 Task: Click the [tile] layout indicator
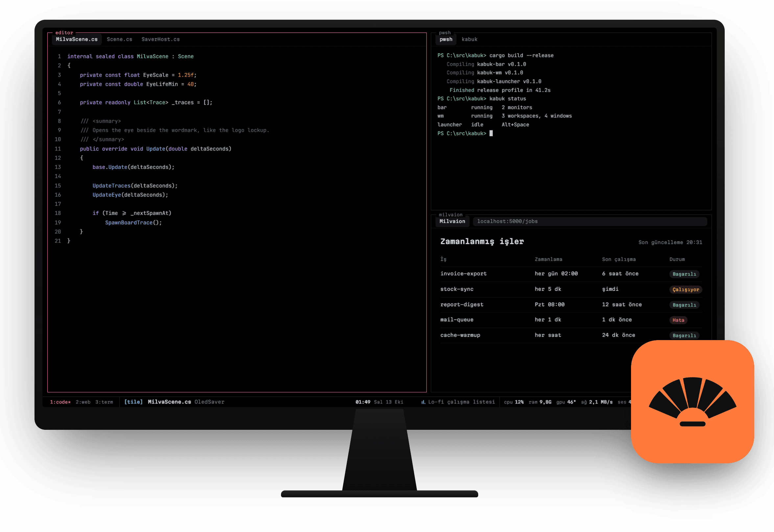pos(133,402)
